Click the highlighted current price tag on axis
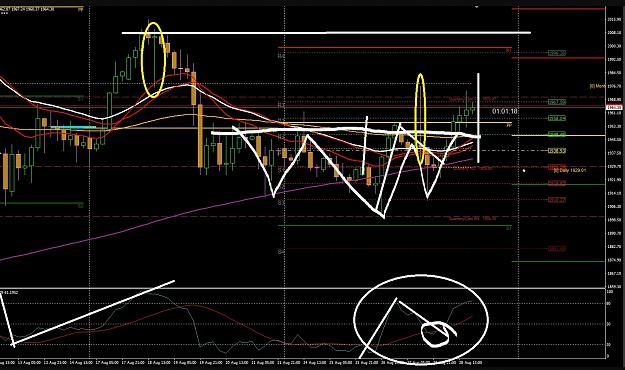This screenshot has width=625, height=370. 615,107
